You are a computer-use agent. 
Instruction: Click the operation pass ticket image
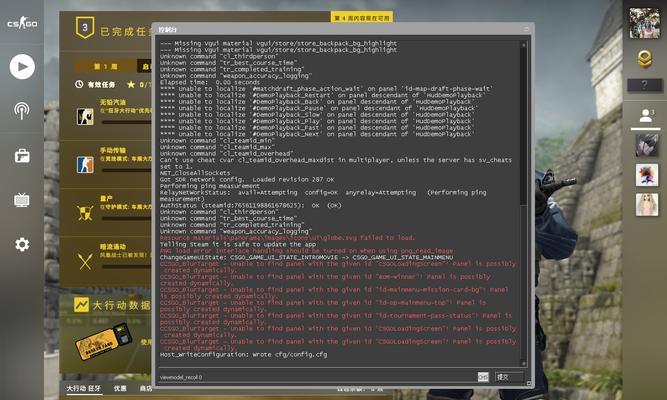103,342
